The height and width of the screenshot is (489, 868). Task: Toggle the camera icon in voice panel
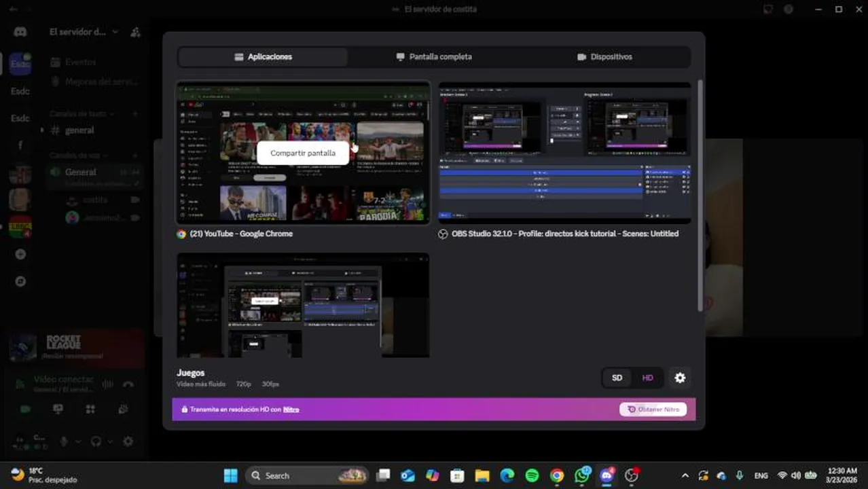coord(25,410)
